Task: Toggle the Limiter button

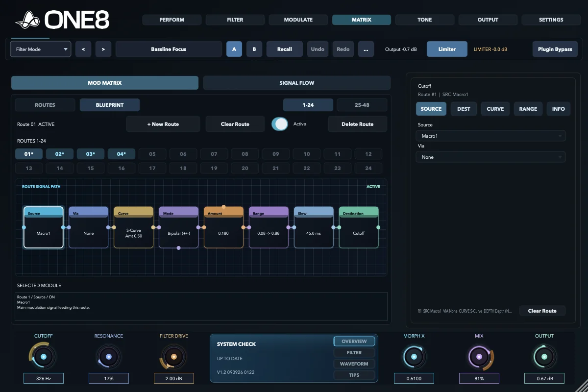Action: tap(447, 49)
